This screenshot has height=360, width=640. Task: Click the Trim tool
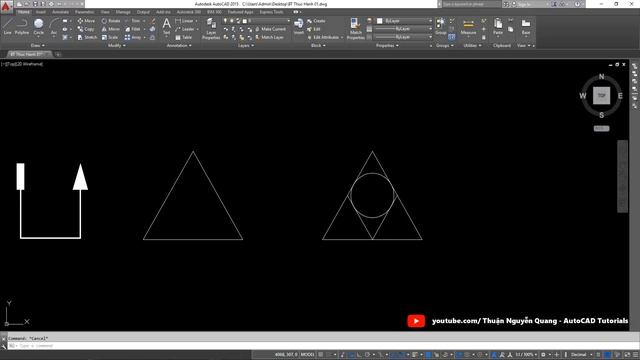tap(133, 21)
